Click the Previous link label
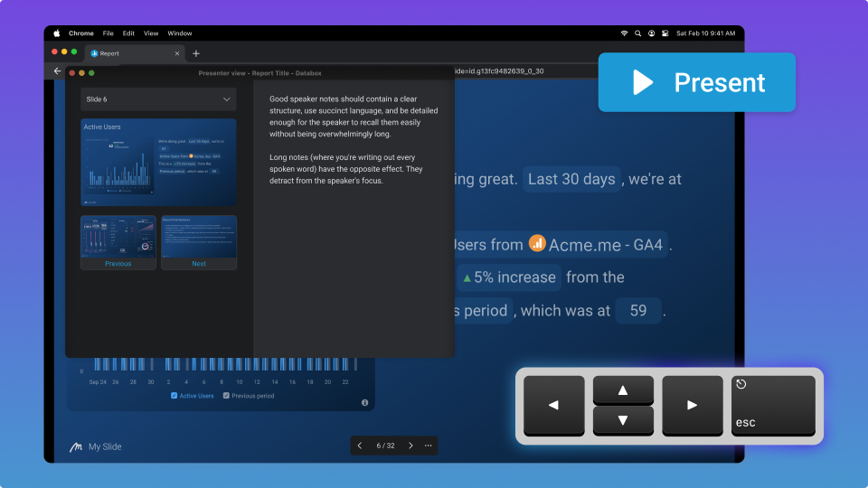868x488 pixels. point(118,264)
